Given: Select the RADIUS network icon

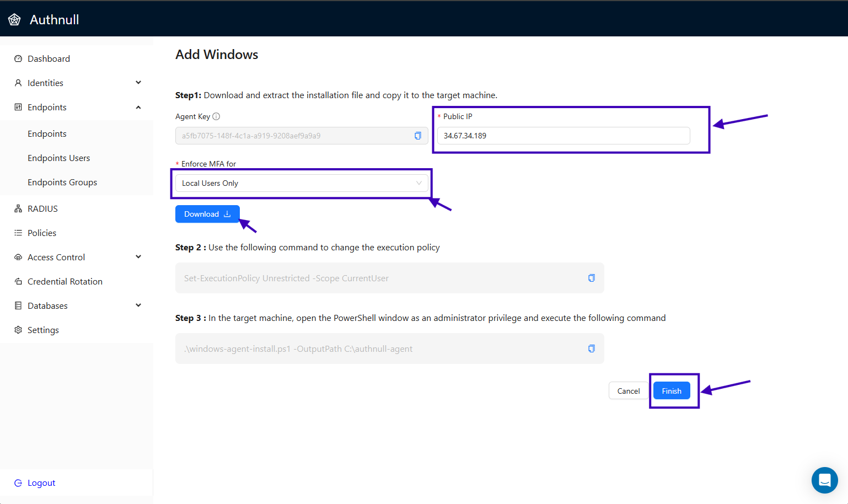Looking at the screenshot, I should (18, 208).
